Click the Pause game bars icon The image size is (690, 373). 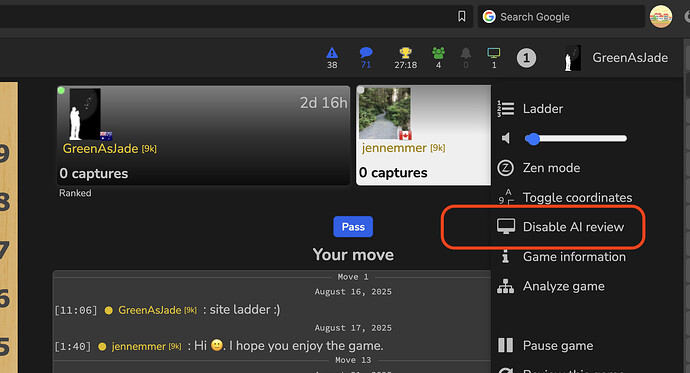coord(505,345)
